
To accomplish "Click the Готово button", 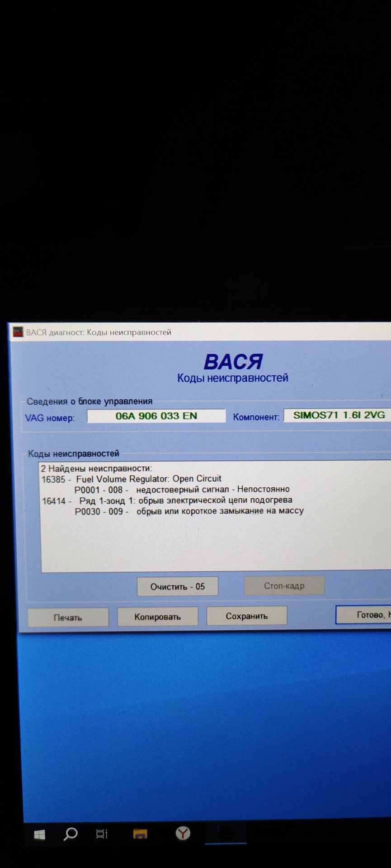I will coord(364,615).
